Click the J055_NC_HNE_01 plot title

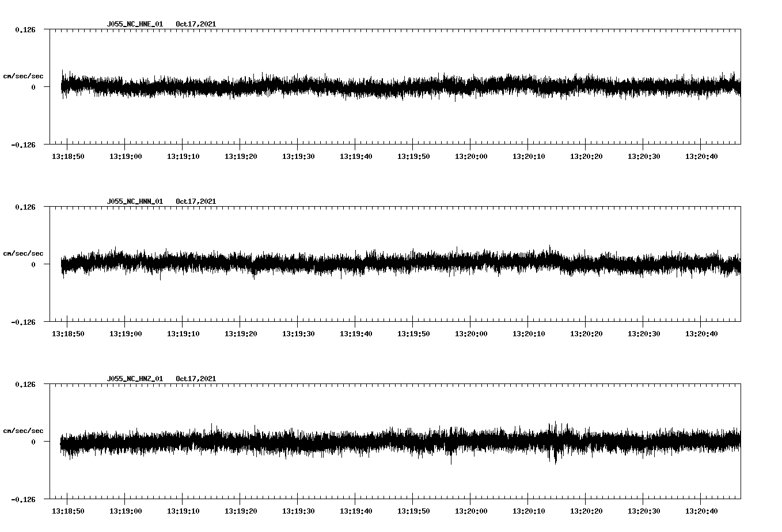pos(135,24)
